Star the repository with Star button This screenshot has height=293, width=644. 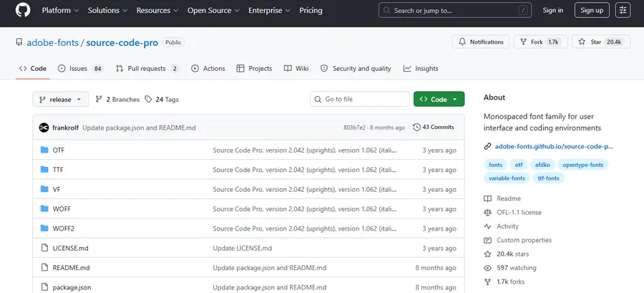pos(601,42)
